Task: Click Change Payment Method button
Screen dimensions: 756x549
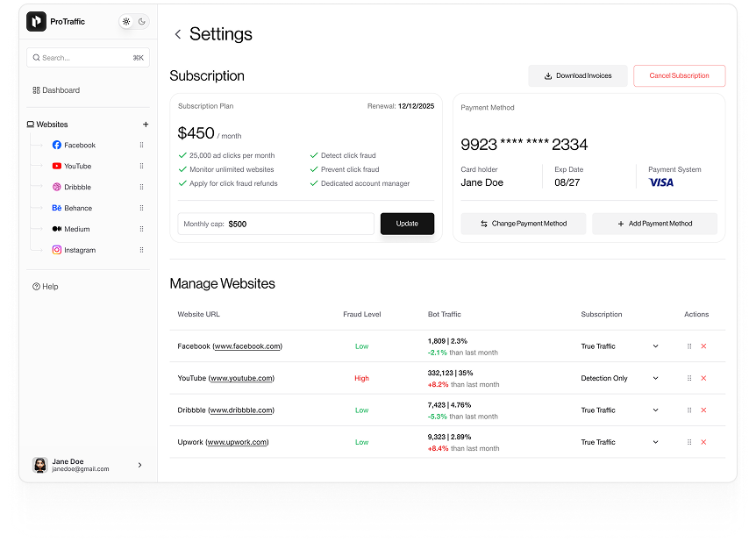Action: 524,225
